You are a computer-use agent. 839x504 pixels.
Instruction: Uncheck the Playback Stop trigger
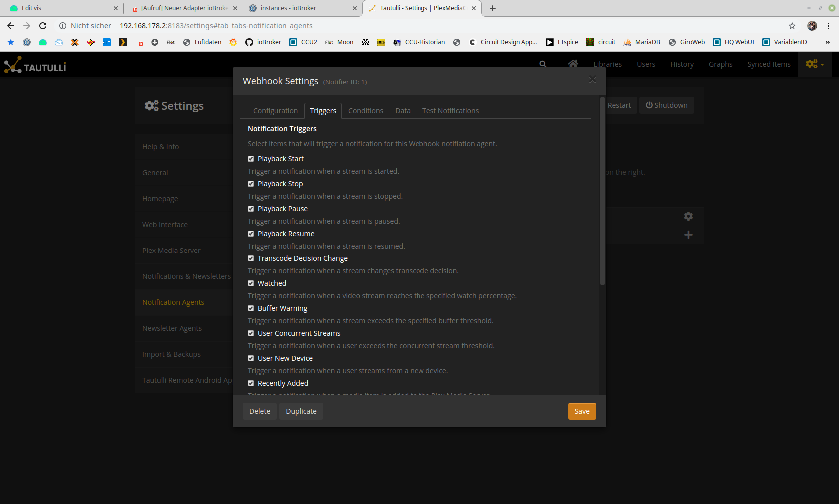click(x=251, y=184)
